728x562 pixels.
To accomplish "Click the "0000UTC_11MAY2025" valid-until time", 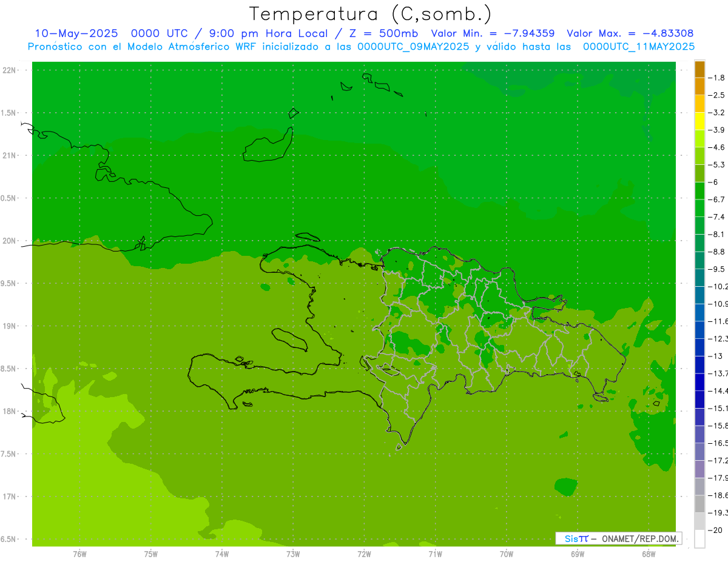I will pos(639,47).
